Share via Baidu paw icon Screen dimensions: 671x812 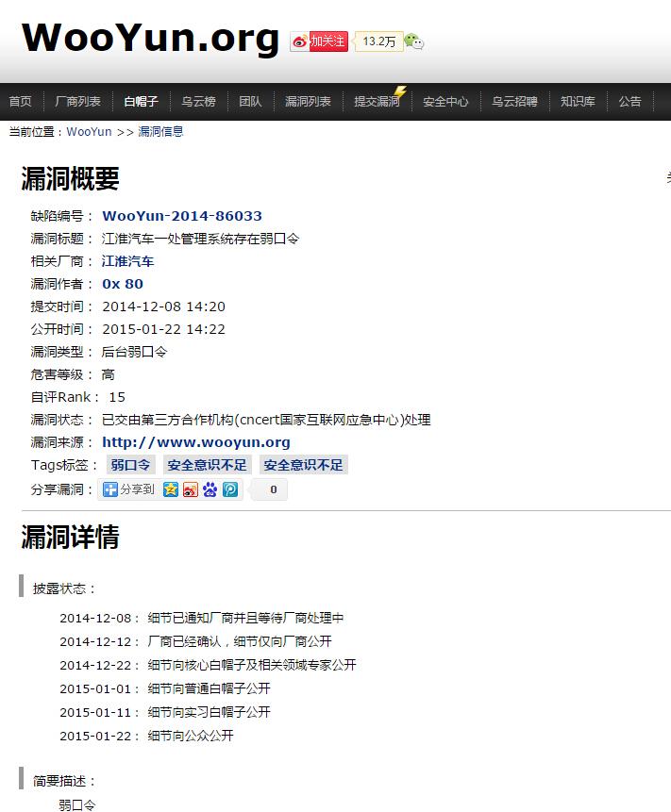[210, 489]
